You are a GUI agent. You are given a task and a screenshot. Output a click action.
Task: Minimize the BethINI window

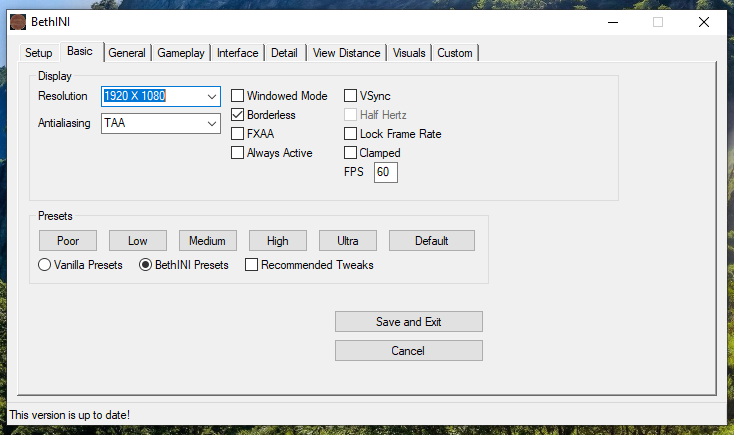[612, 22]
